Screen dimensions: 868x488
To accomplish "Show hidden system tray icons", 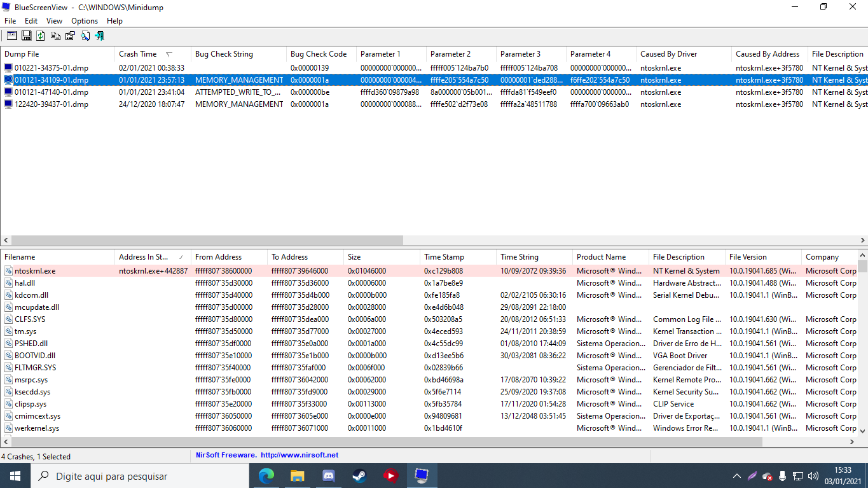I will point(737,476).
